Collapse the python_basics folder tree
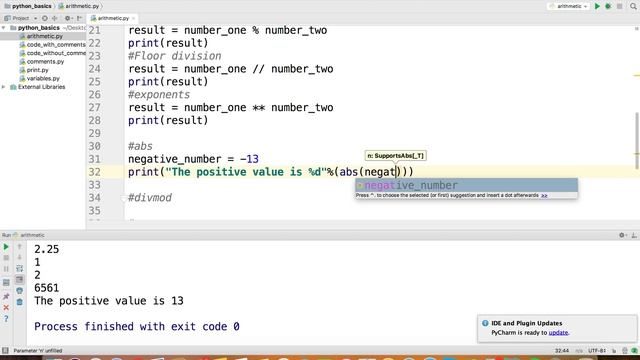Screen dimensions: 640x360 pyautogui.click(x=4, y=28)
